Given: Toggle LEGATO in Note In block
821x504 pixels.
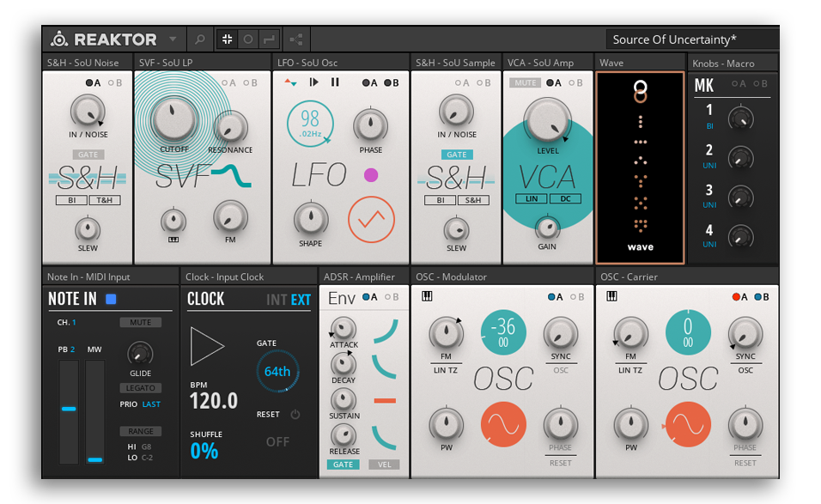Looking at the screenshot, I should 140,388.
